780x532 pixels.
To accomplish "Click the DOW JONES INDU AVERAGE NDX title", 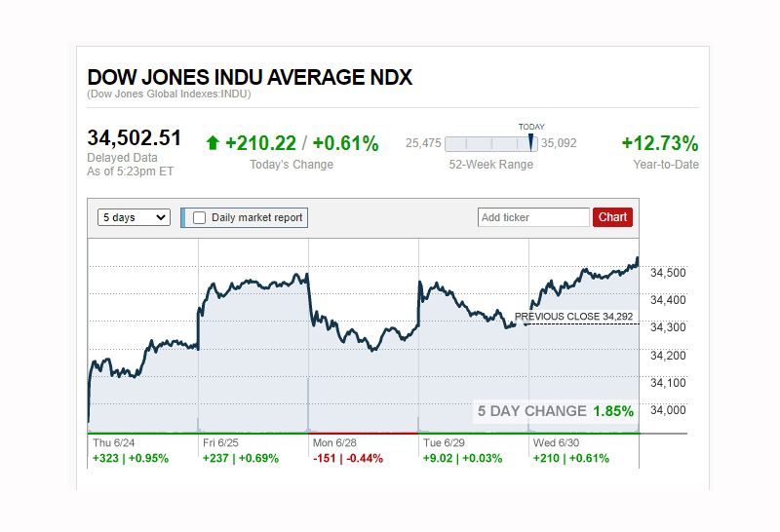I will point(250,78).
